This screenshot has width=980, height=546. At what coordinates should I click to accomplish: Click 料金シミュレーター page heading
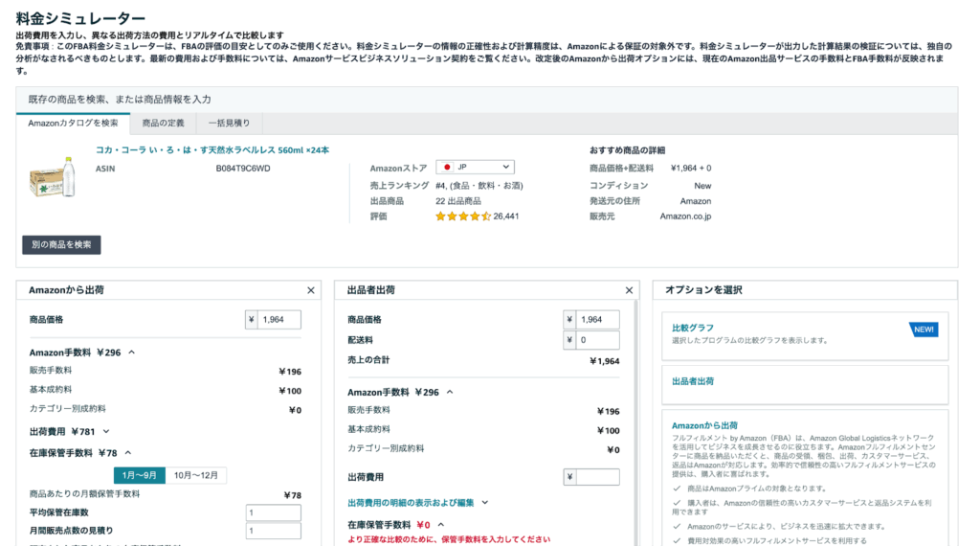80,19
